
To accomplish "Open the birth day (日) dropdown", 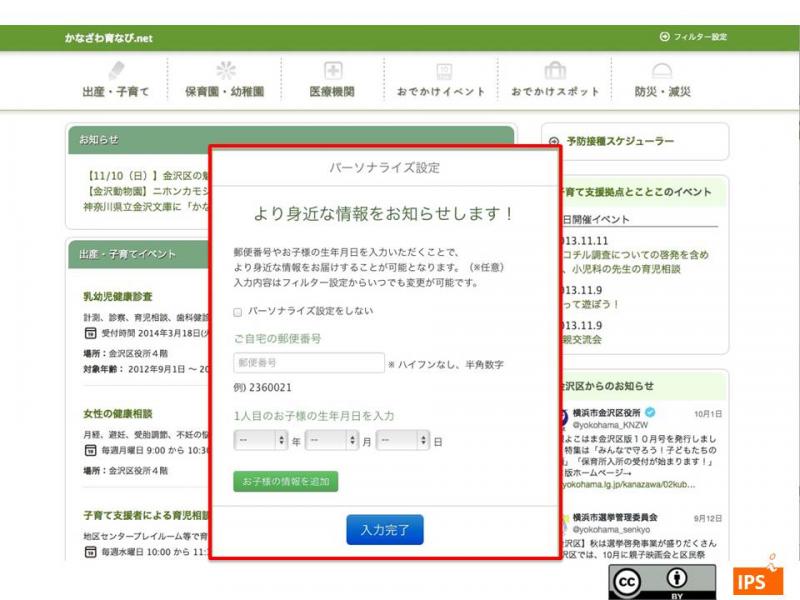I will coord(402,440).
